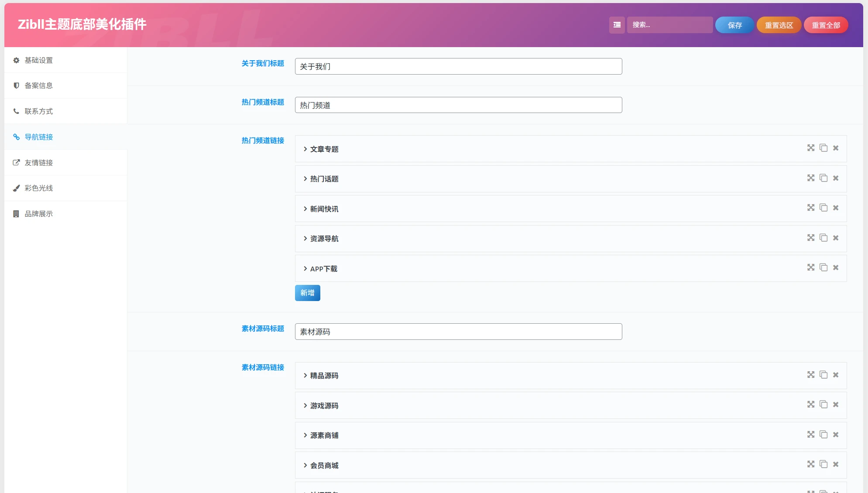Switch to the 彩色光线 section
The width and height of the screenshot is (868, 493).
[38, 188]
